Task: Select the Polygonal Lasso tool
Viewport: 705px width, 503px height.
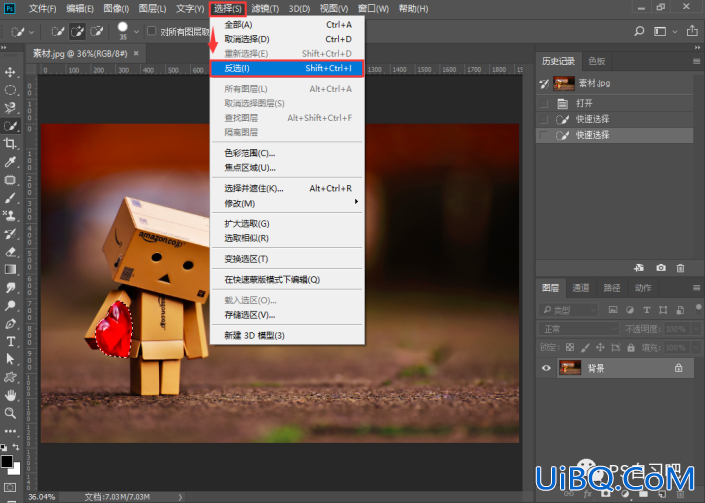Action: pos(10,108)
